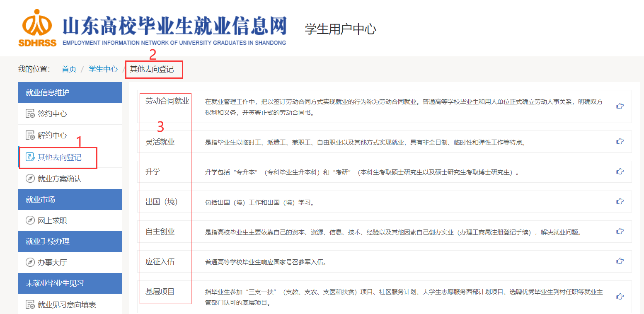Click the hand pointer icon in 升学 row
The height and width of the screenshot is (314, 644).
pyautogui.click(x=620, y=171)
